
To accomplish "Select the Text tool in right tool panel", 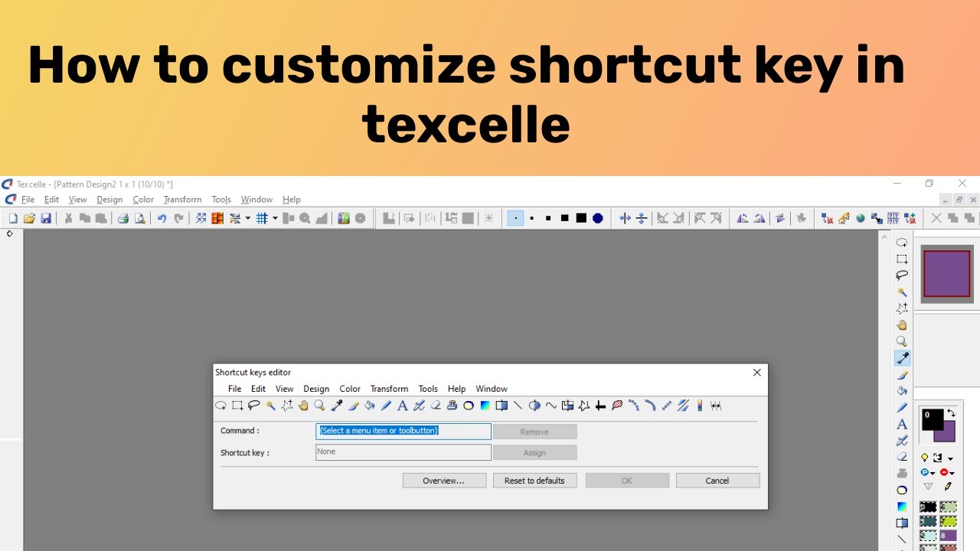I will pos(902,424).
